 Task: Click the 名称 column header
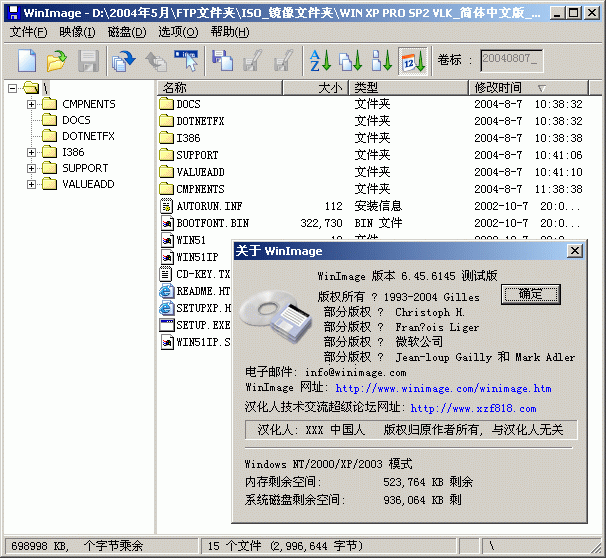(220, 88)
